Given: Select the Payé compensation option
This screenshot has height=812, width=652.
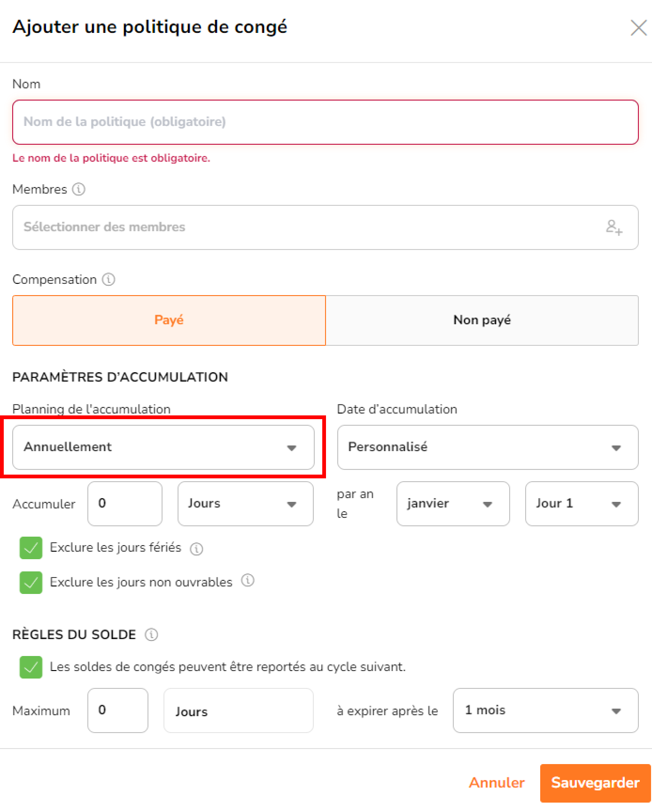Looking at the screenshot, I should (169, 320).
